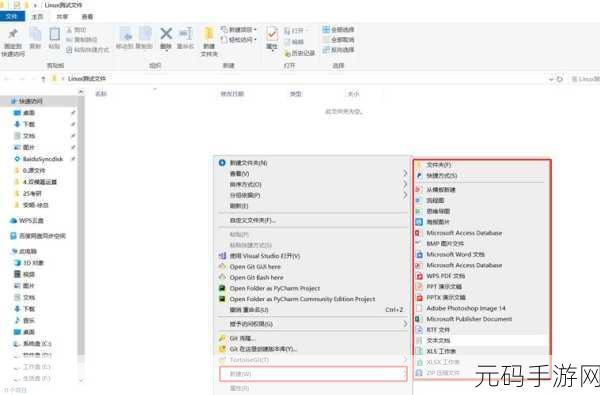Open the address bar history dropdown arrow

point(551,79)
